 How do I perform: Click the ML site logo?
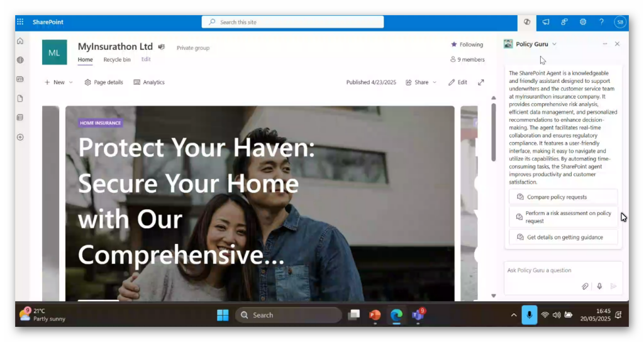pyautogui.click(x=54, y=52)
